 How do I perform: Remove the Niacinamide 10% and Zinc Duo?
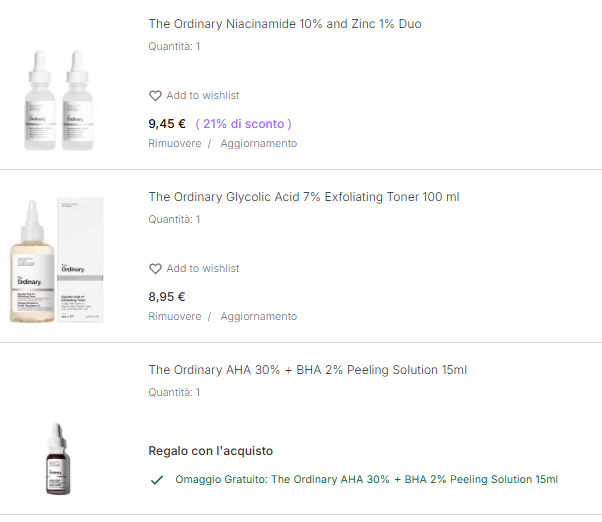point(175,144)
